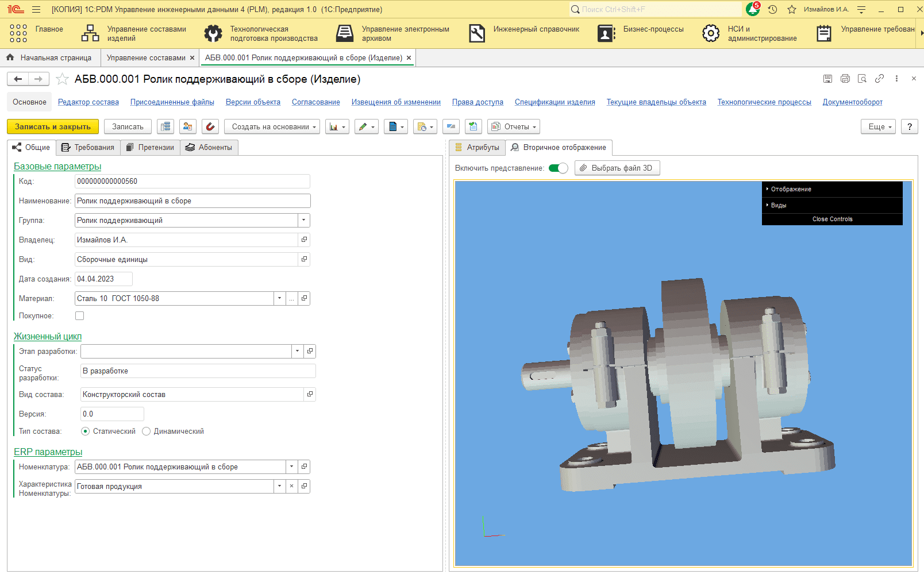This screenshot has height=578, width=924.
Task: Open Бизнес-процессы section
Action: click(x=641, y=33)
